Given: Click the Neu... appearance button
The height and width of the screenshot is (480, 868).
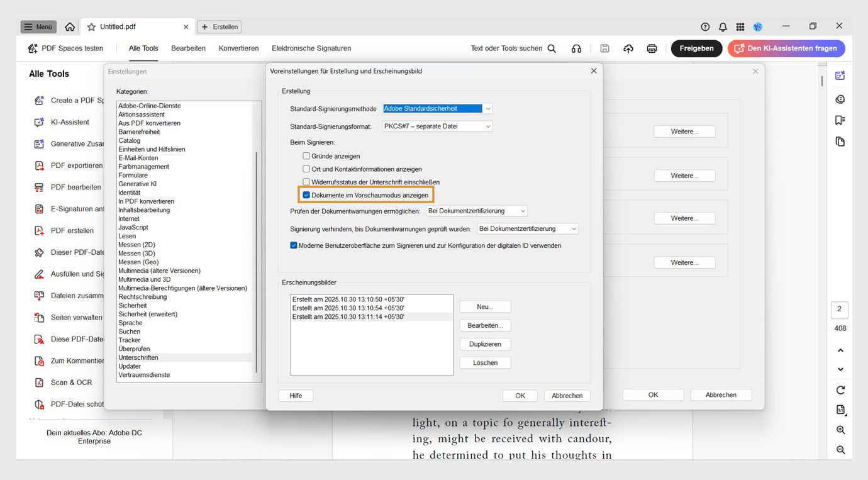Looking at the screenshot, I should [x=485, y=307].
